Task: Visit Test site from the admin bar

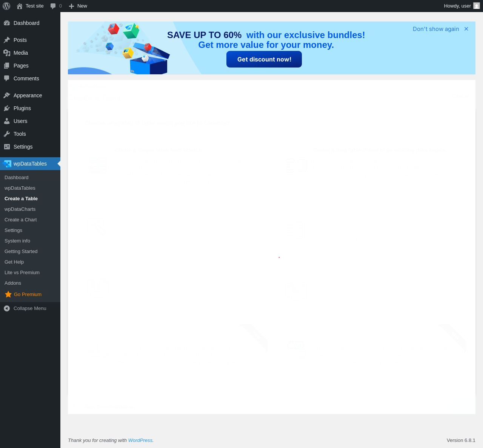Action: (30, 6)
